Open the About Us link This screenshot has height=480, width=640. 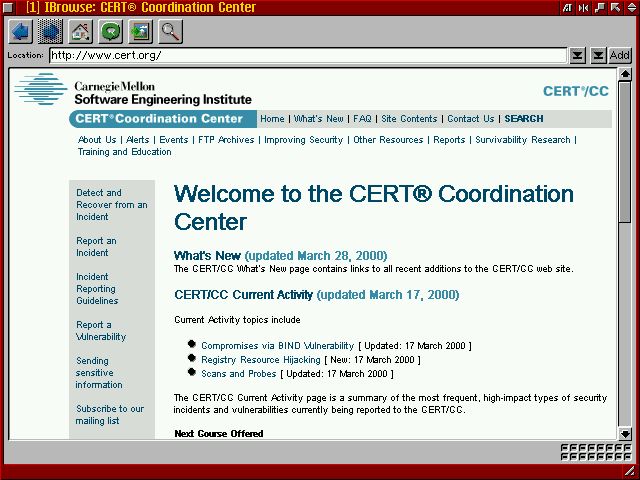[97, 140]
